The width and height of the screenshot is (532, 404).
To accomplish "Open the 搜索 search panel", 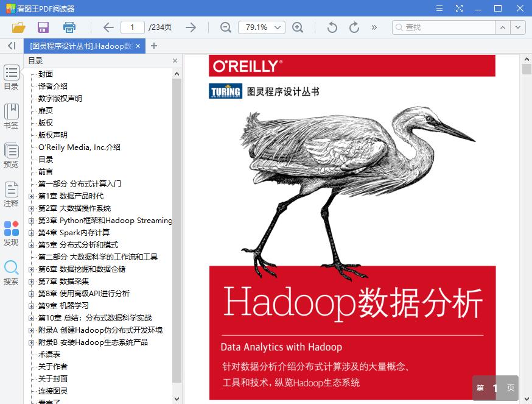I will click(x=11, y=272).
